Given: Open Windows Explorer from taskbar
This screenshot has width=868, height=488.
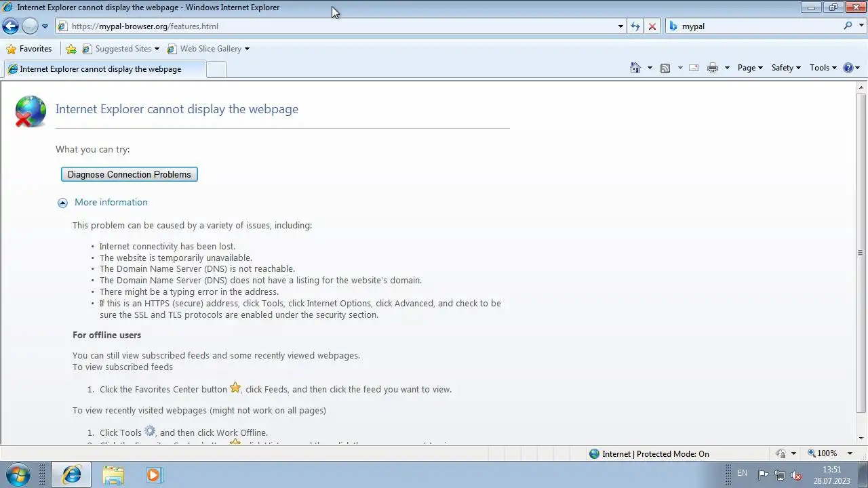Looking at the screenshot, I should click(113, 475).
